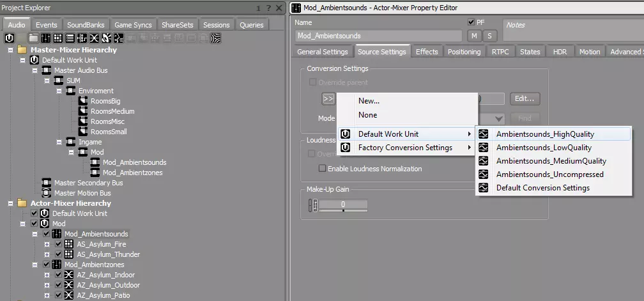Collapse the Master Audio Bus node
Viewport: 644px width, 301px height.
point(35,70)
